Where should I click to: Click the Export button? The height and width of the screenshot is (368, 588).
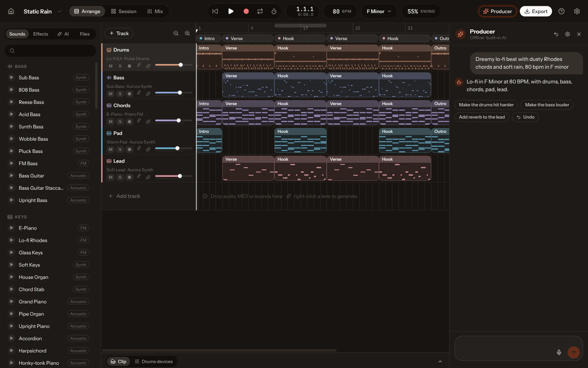(536, 11)
